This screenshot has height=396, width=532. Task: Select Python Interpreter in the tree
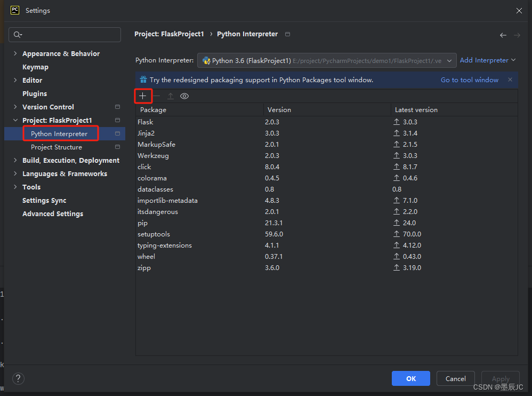click(59, 133)
